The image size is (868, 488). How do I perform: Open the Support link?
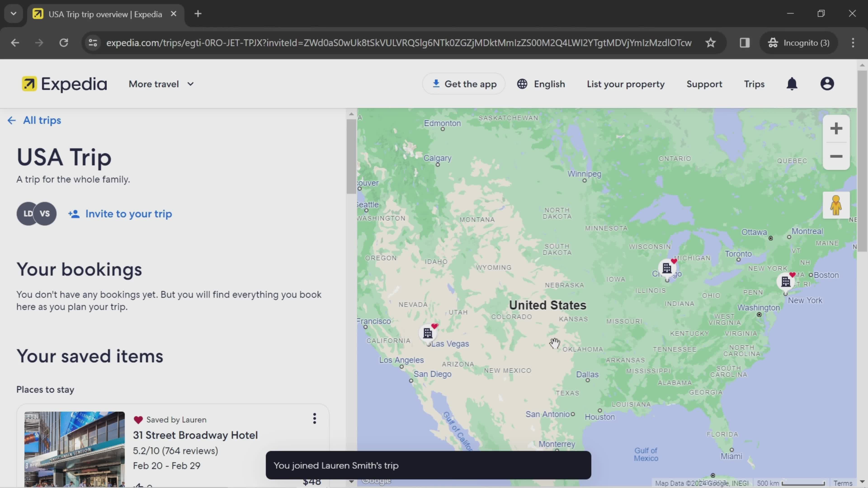704,84
